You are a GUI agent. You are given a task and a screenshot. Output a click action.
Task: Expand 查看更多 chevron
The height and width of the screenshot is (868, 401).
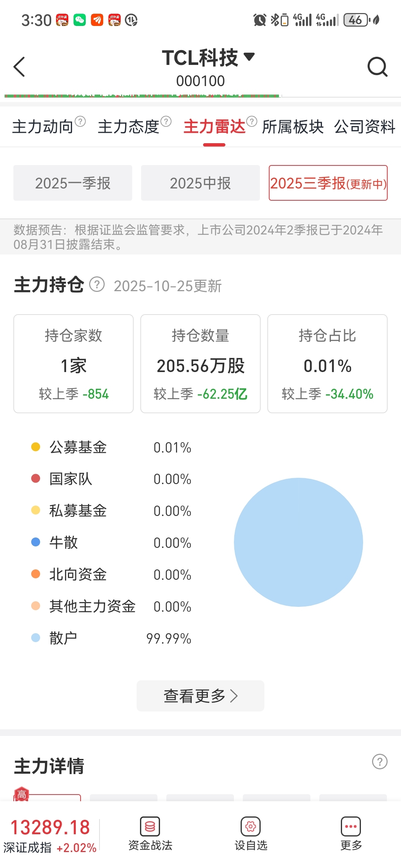pos(234,696)
